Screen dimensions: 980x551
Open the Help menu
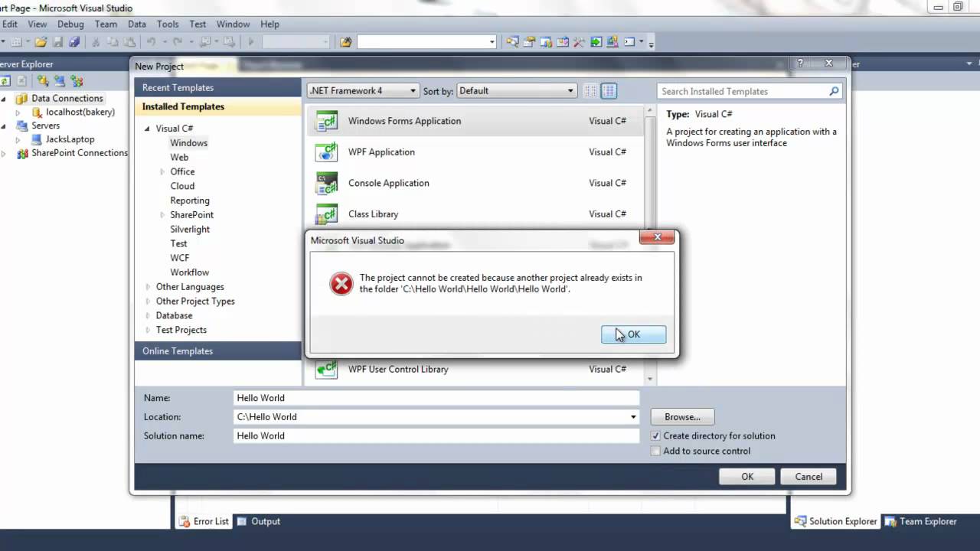tap(269, 24)
